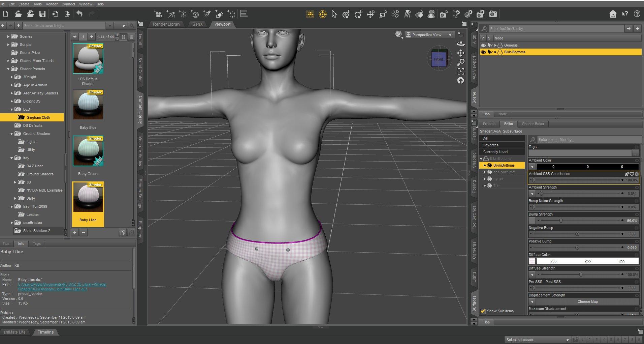Toggle lock on Ambient SSS Contribution
Image resolution: width=644 pixels, height=344 pixels.
pos(626,174)
